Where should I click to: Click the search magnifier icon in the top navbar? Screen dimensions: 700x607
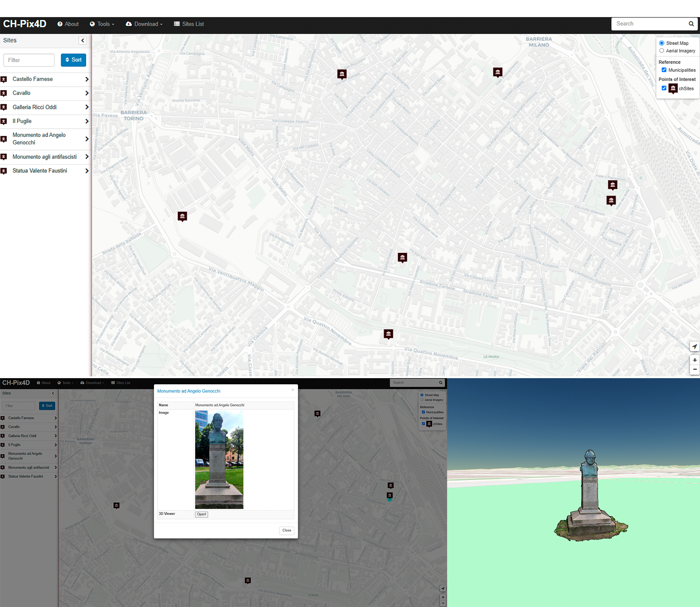(691, 24)
